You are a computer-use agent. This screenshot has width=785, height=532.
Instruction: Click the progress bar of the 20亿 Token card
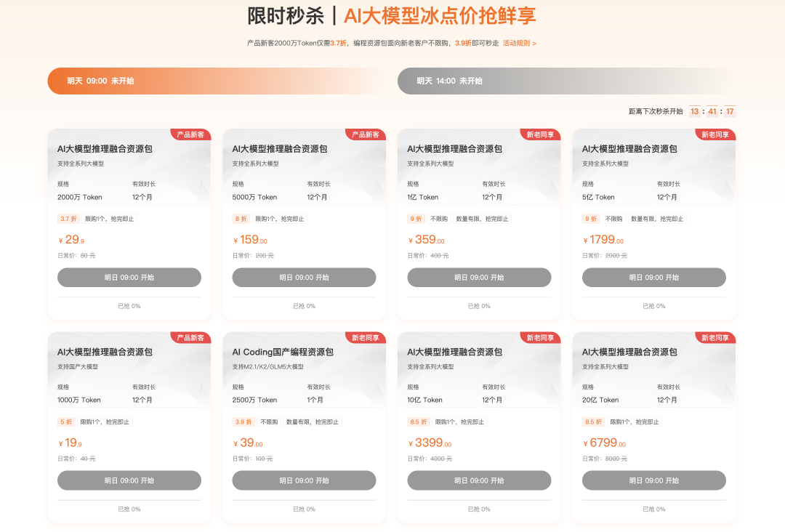pyautogui.click(x=654, y=500)
